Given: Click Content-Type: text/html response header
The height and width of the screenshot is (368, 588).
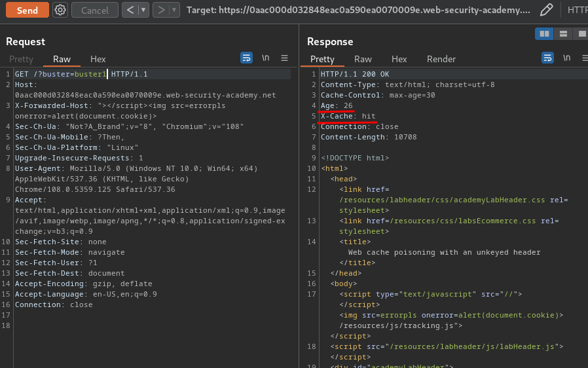Looking at the screenshot, I should [x=407, y=84].
